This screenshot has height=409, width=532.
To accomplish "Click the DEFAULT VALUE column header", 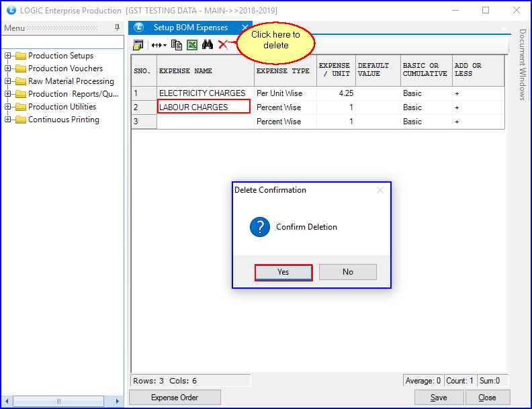I will (378, 71).
